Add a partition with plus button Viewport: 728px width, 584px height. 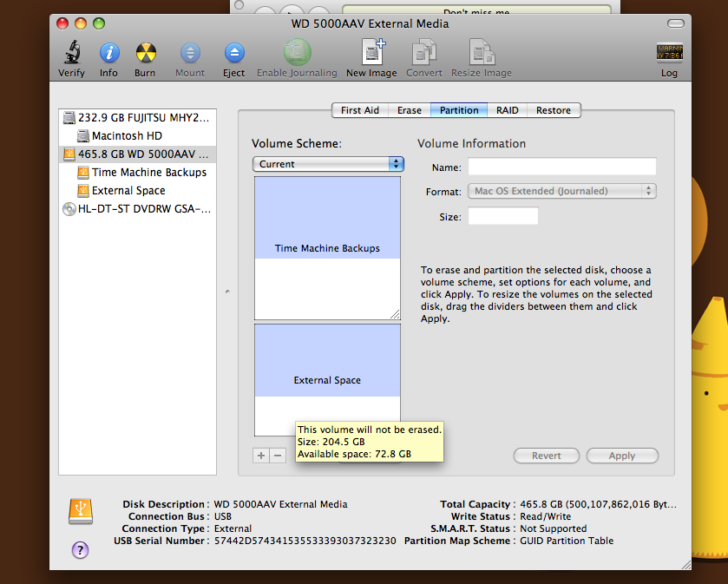point(261,456)
